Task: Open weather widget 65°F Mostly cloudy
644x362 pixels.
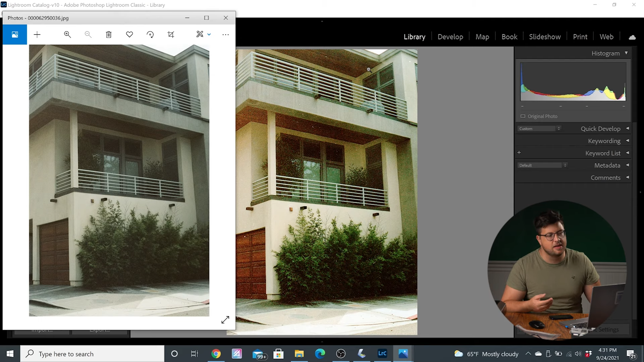Action: pos(486,354)
